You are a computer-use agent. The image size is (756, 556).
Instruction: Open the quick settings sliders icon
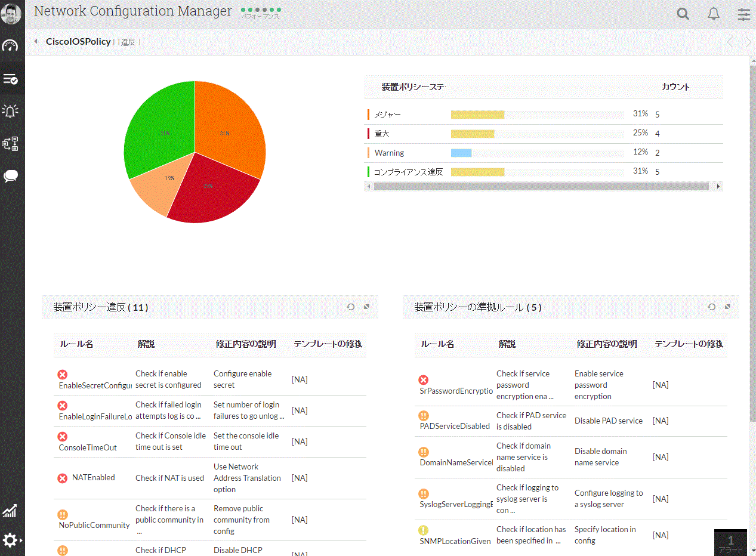[x=743, y=14]
